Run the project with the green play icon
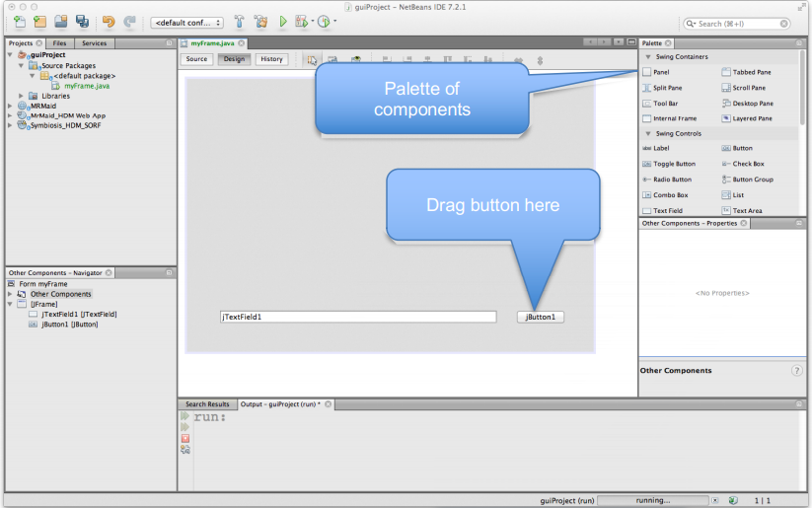 coord(283,22)
